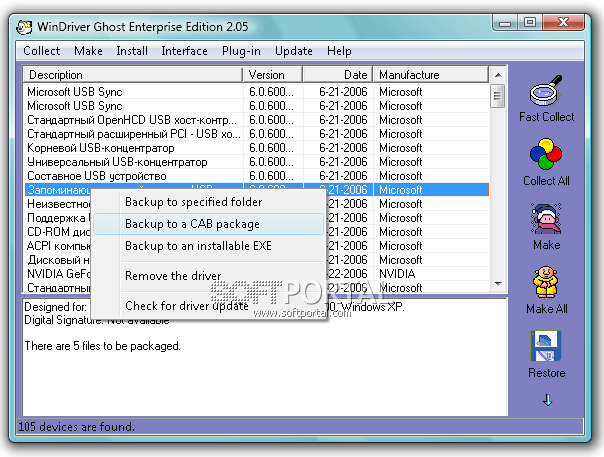Choose Backup to a CAB package
The width and height of the screenshot is (604, 457).
(208, 224)
